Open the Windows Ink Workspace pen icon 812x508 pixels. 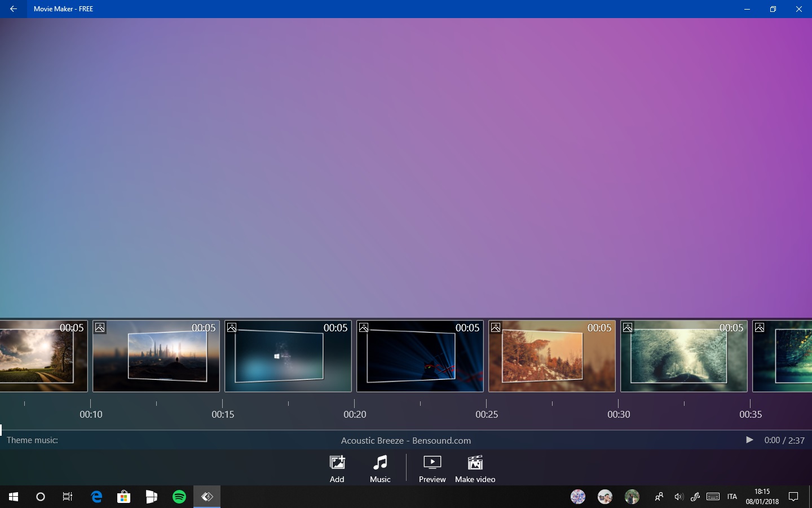pyautogui.click(x=695, y=497)
